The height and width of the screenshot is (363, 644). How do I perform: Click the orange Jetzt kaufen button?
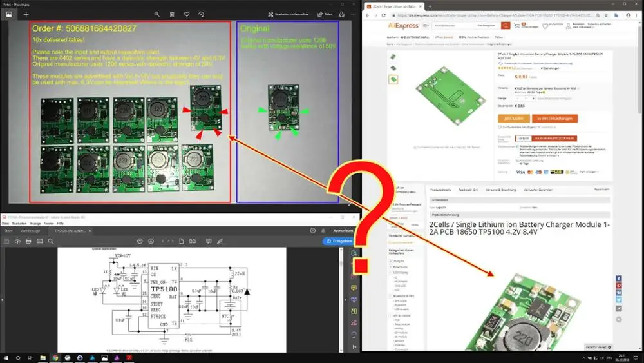pyautogui.click(x=513, y=119)
